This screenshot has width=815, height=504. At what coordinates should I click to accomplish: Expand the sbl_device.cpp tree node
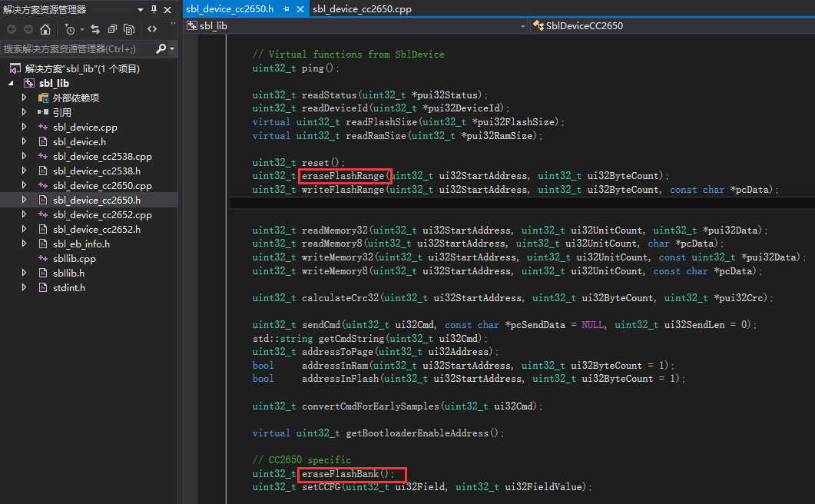(25, 127)
